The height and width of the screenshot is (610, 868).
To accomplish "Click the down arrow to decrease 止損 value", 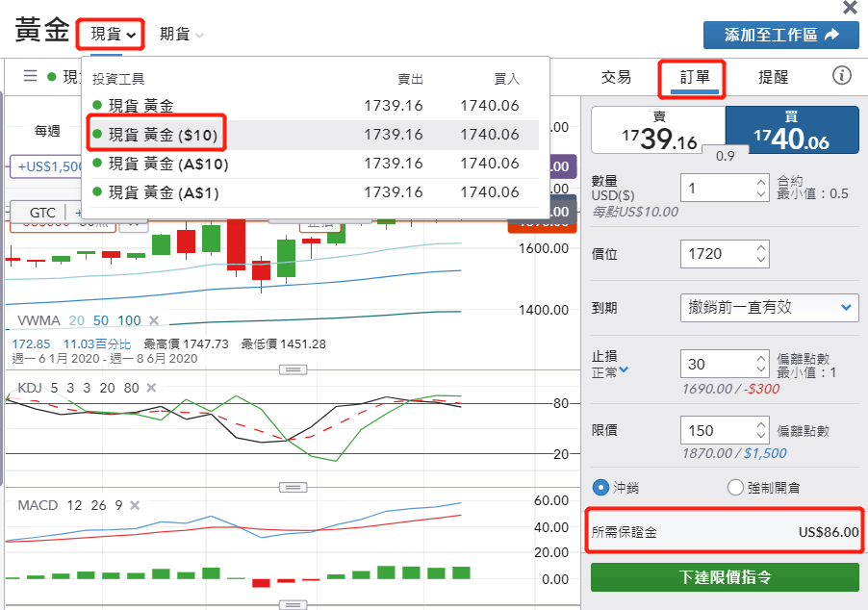I will click(x=761, y=370).
